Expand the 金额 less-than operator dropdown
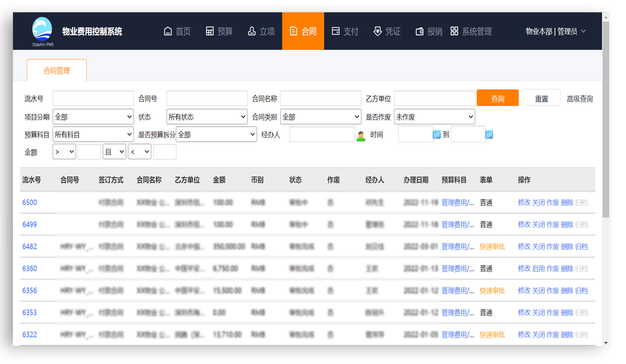 [139, 152]
